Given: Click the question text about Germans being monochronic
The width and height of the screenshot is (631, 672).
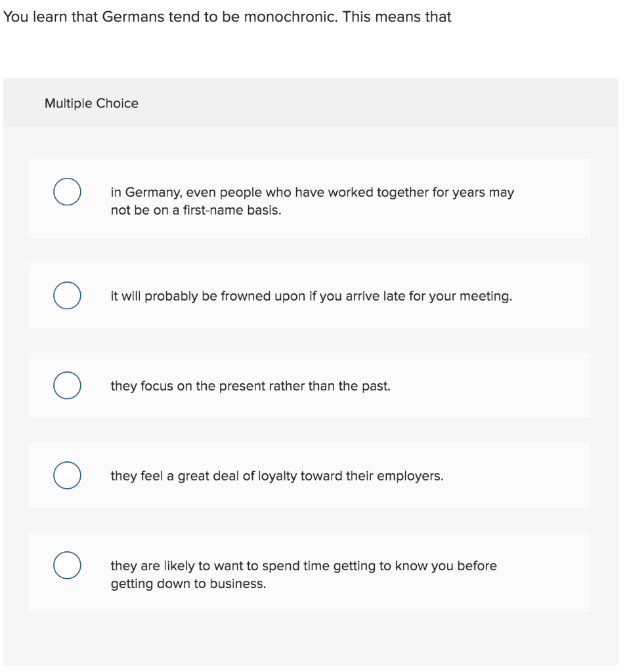Looking at the screenshot, I should pyautogui.click(x=228, y=17).
